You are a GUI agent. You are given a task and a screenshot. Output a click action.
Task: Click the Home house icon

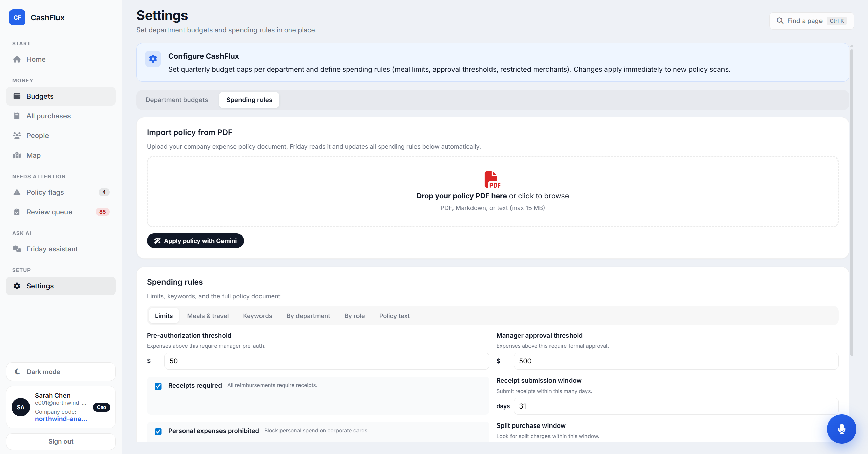click(17, 59)
